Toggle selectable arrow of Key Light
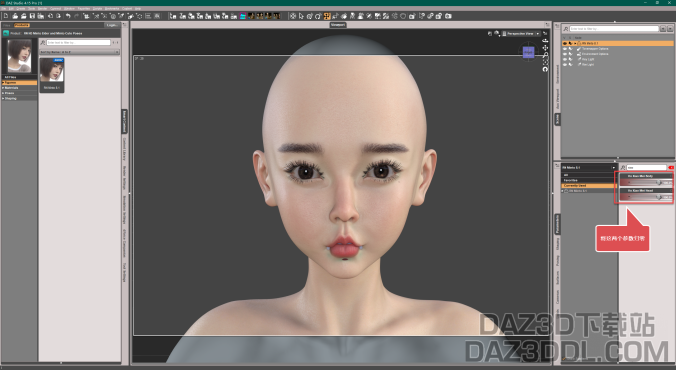Image resolution: width=676 pixels, height=370 pixels. tap(570, 59)
